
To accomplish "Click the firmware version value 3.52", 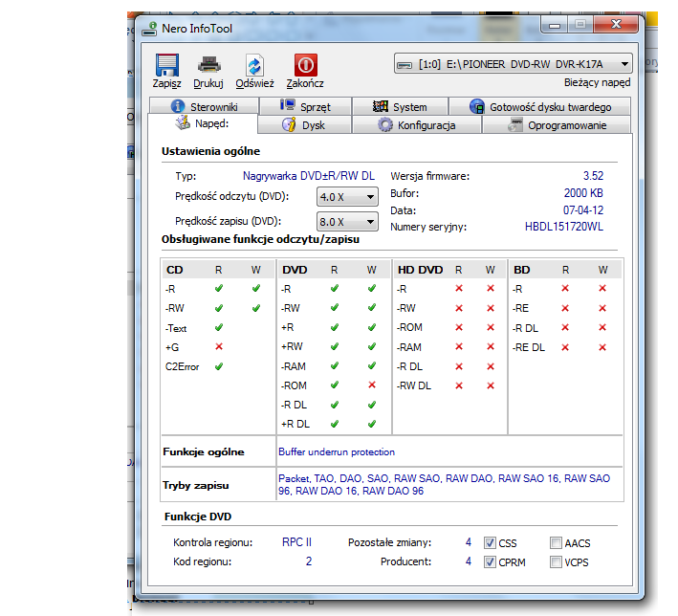I will pos(593,176).
